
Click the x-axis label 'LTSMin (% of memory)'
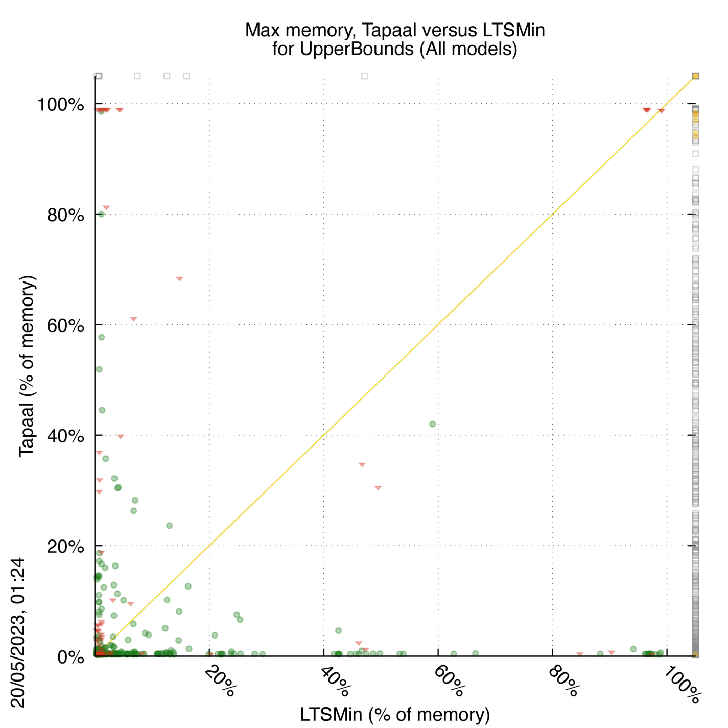395,714
